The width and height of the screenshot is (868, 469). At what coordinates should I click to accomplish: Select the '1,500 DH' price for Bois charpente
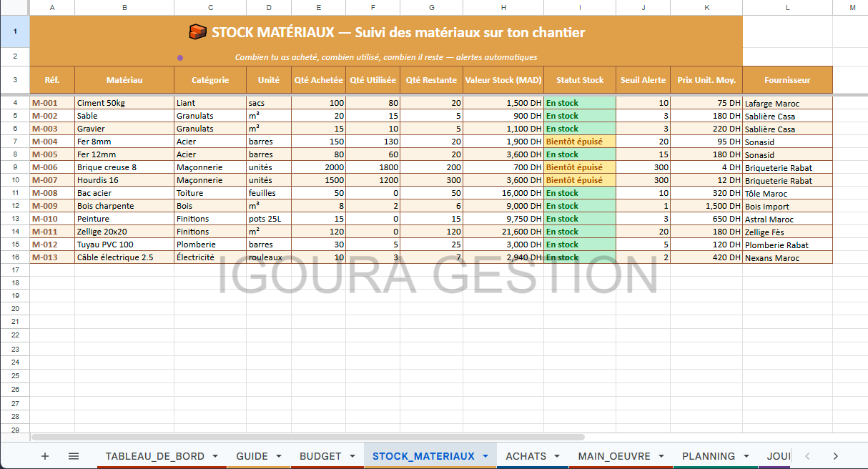[706, 206]
